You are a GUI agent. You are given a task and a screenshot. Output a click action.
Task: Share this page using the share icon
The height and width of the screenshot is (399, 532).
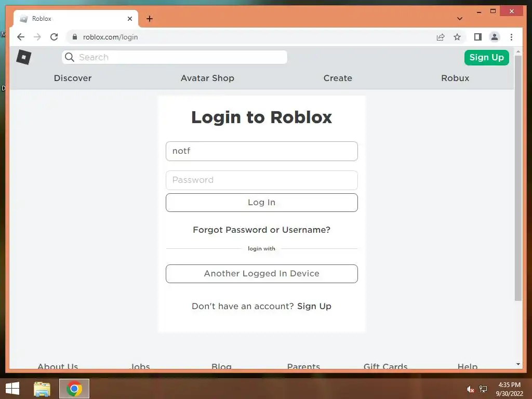coord(441,37)
